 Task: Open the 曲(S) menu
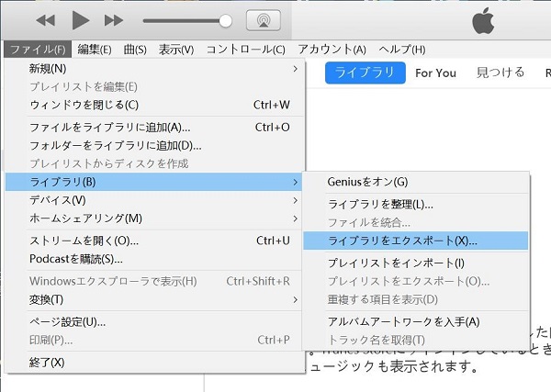pyautogui.click(x=135, y=50)
